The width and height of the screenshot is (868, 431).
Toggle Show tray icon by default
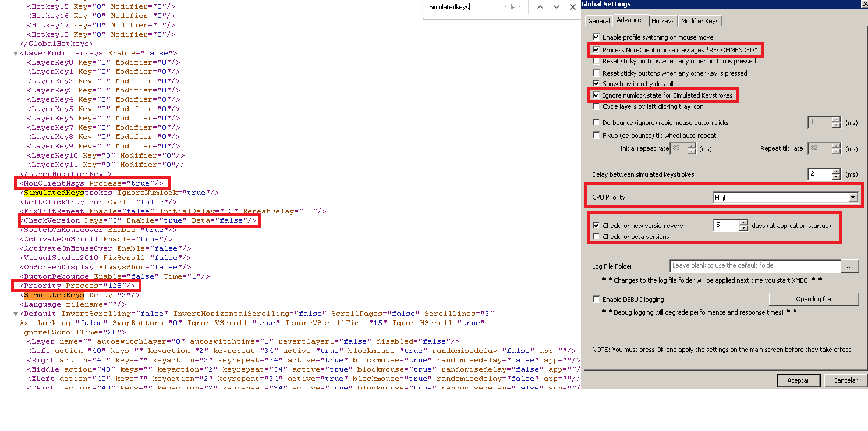tap(596, 84)
